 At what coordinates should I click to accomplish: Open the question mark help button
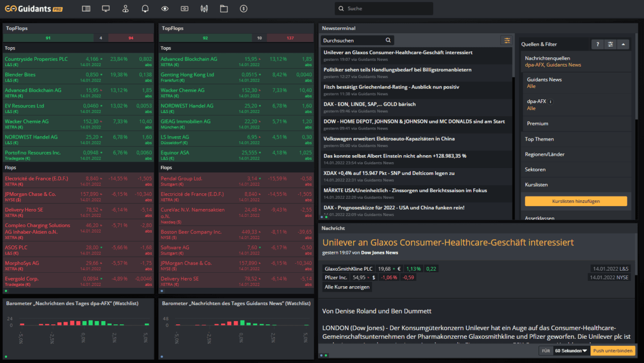597,45
